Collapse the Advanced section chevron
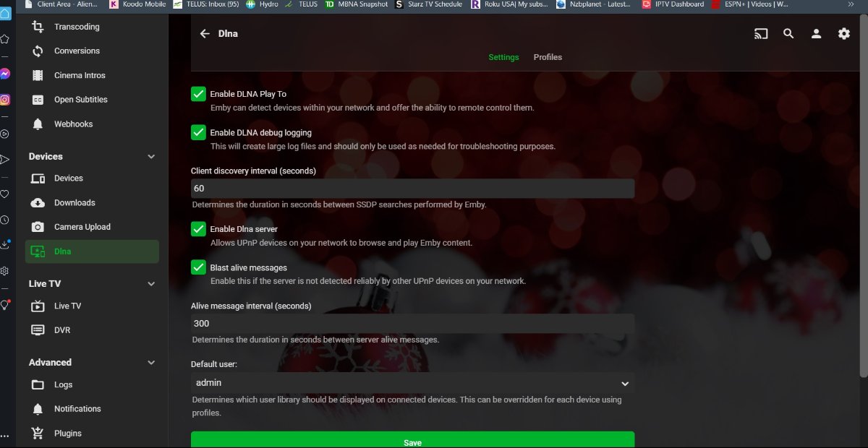 tap(151, 363)
